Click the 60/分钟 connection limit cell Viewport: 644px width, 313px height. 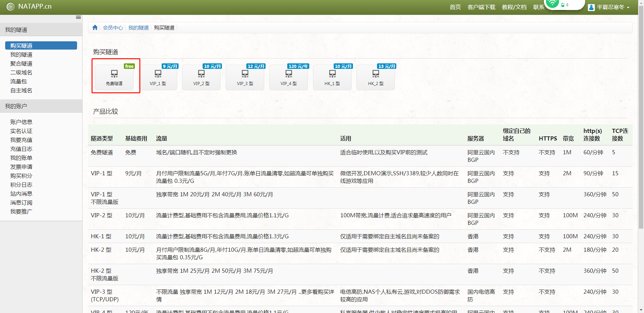click(x=593, y=153)
